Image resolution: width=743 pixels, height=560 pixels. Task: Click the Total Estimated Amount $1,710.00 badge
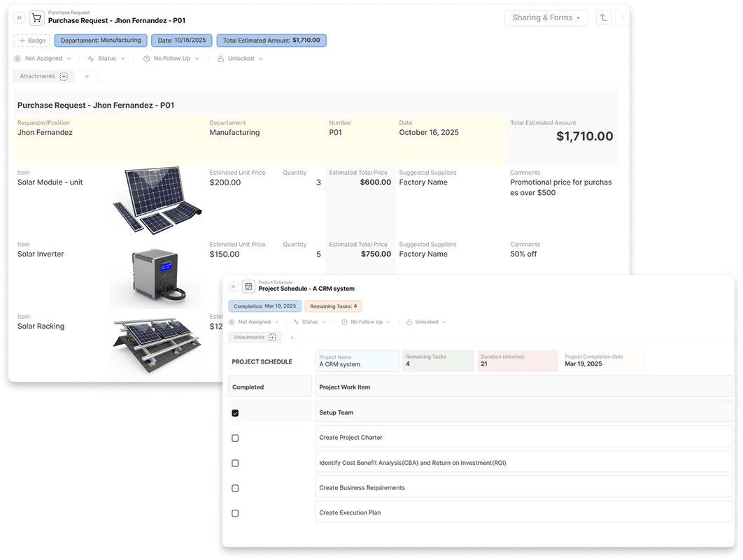coord(271,41)
